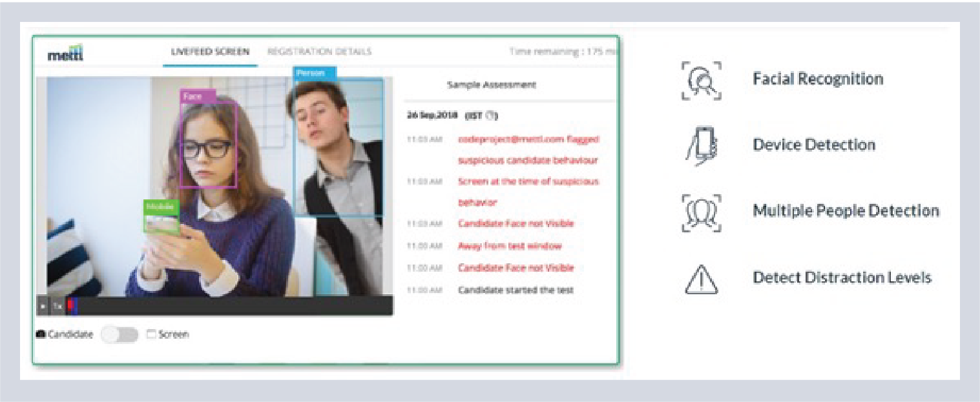Click the Screen monitor icon
This screenshot has width=980, height=402.
point(152,334)
